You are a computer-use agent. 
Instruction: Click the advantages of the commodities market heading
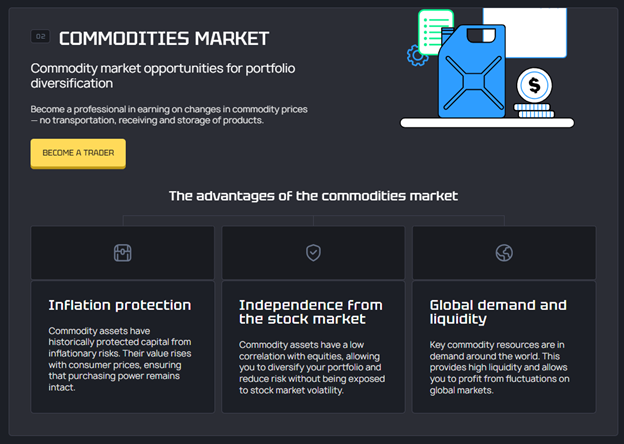point(313,196)
